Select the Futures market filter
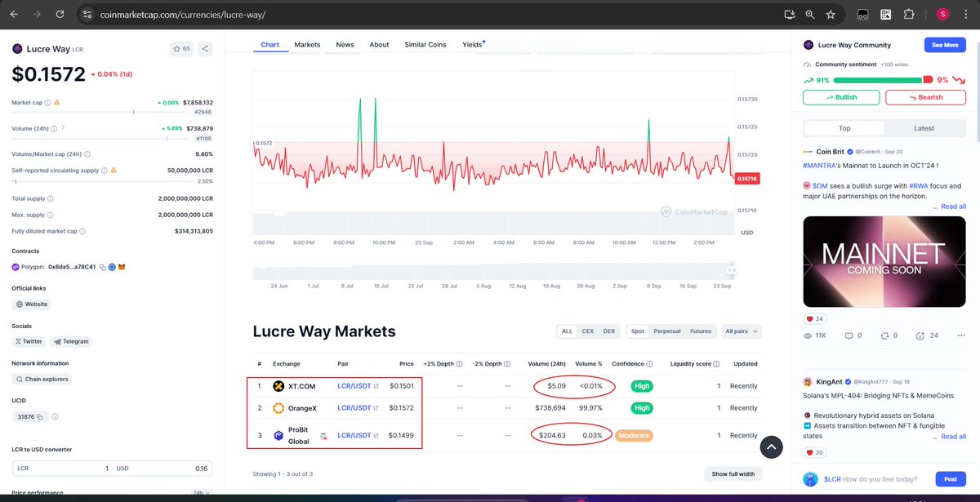The image size is (980, 502). tap(701, 331)
